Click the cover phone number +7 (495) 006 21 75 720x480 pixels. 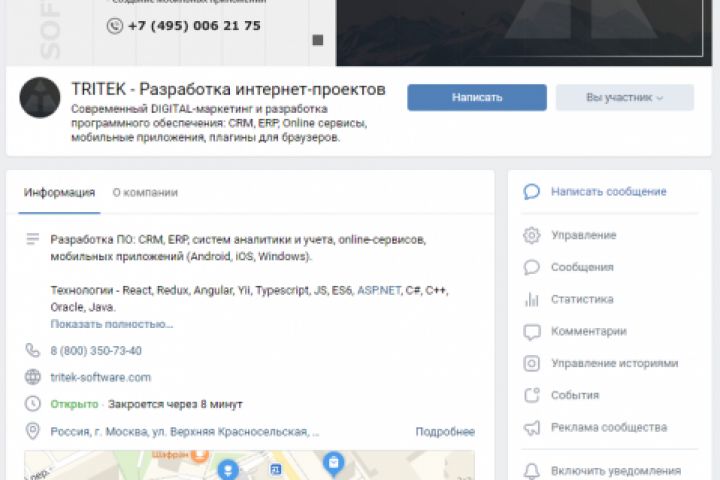click(x=194, y=26)
